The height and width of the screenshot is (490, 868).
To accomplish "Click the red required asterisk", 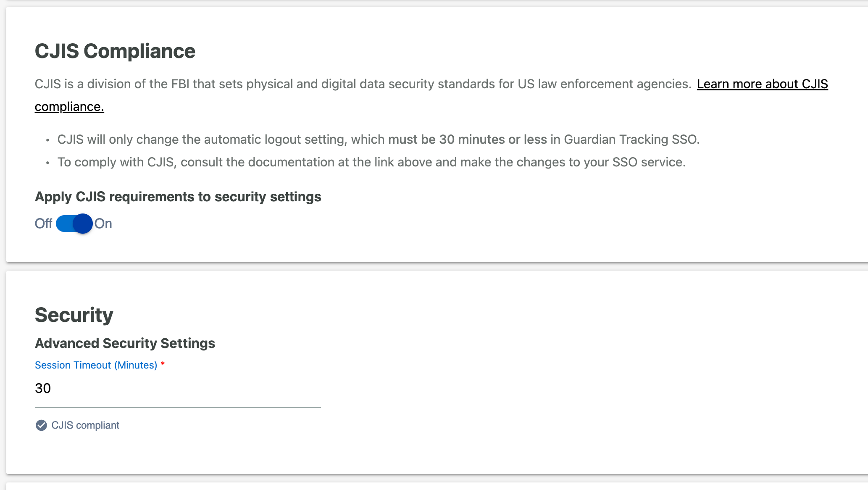I will pyautogui.click(x=163, y=364).
